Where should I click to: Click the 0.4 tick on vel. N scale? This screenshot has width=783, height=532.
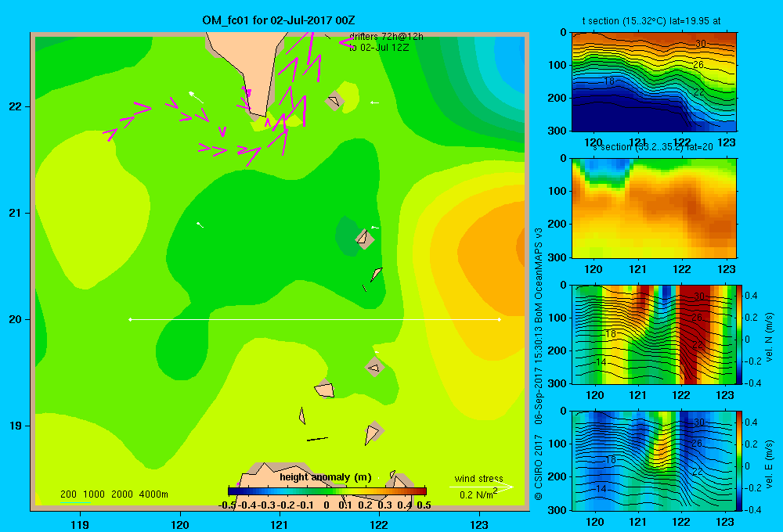tap(751, 296)
